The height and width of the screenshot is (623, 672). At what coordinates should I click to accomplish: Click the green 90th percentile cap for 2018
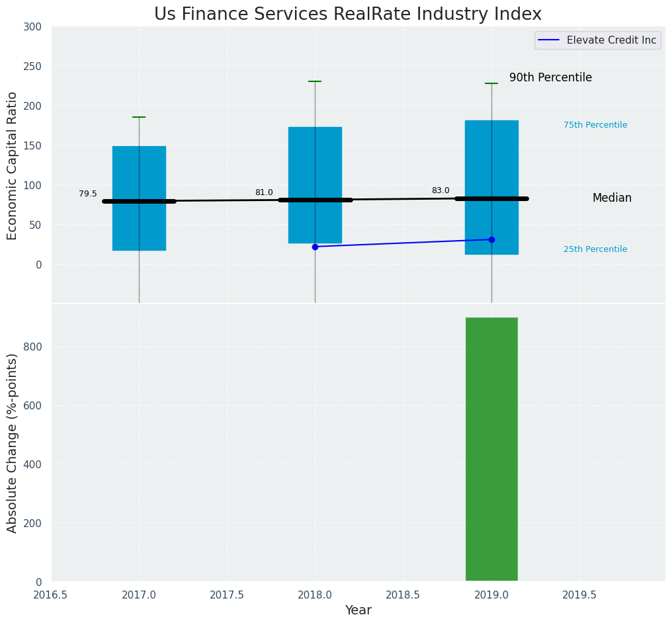[x=315, y=81]
